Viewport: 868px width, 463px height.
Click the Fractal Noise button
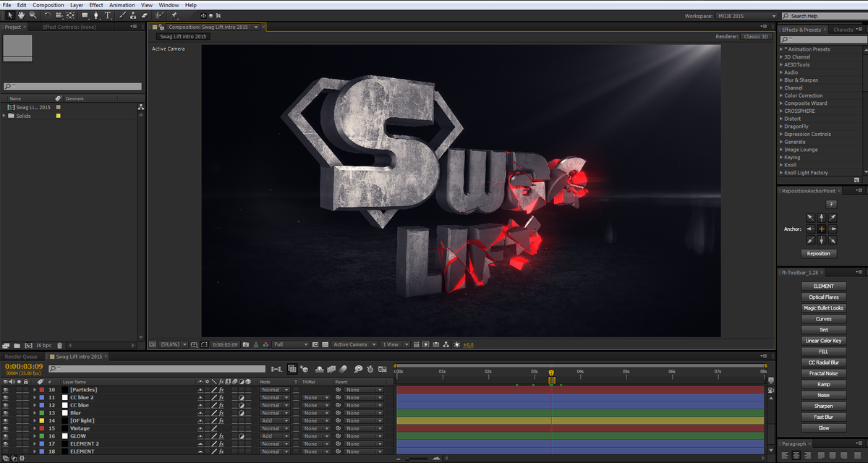click(x=823, y=373)
